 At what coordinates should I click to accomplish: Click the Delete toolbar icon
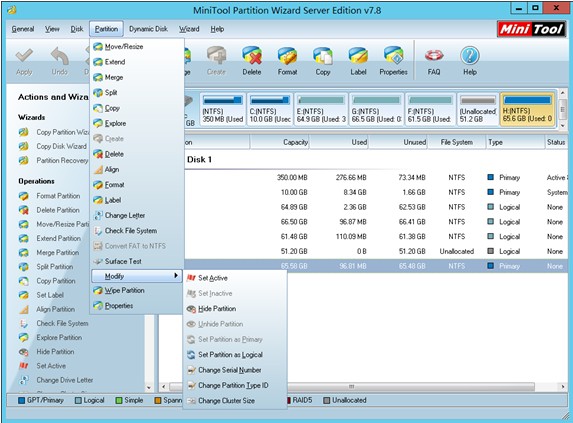tap(252, 61)
